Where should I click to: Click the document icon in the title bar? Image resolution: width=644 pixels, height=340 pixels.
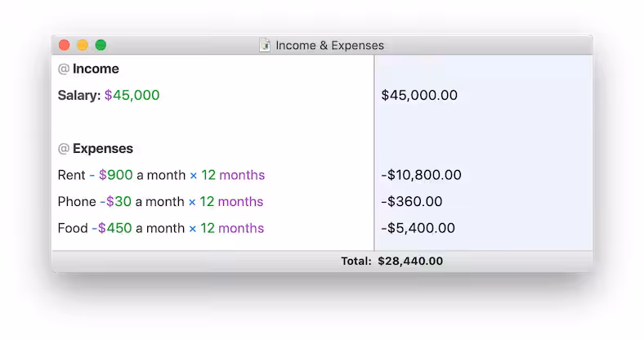(265, 46)
